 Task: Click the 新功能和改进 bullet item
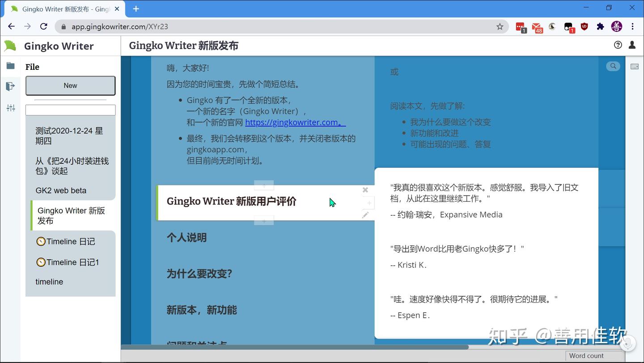coord(434,133)
